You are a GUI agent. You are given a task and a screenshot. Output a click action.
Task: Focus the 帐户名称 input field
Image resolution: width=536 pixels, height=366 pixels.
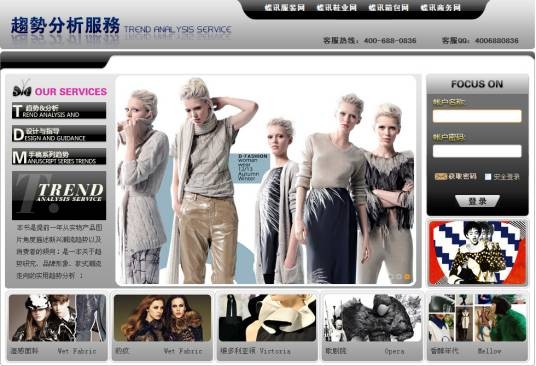pyautogui.click(x=477, y=116)
